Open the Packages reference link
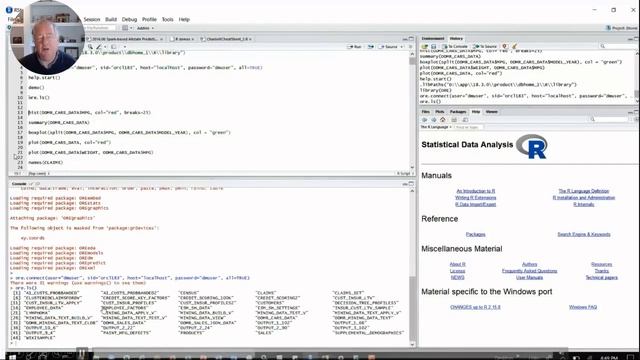This screenshot has width=640, height=360. (476, 234)
